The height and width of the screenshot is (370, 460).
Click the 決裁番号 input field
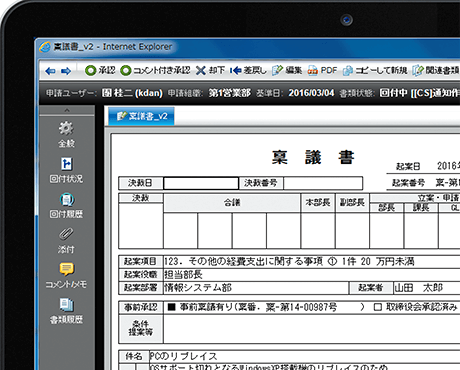(323, 183)
